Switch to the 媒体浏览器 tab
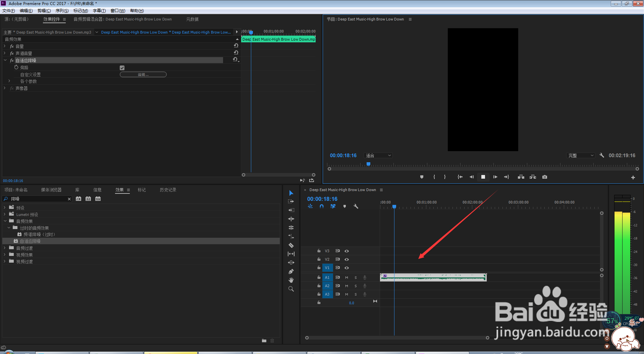 tap(51, 190)
